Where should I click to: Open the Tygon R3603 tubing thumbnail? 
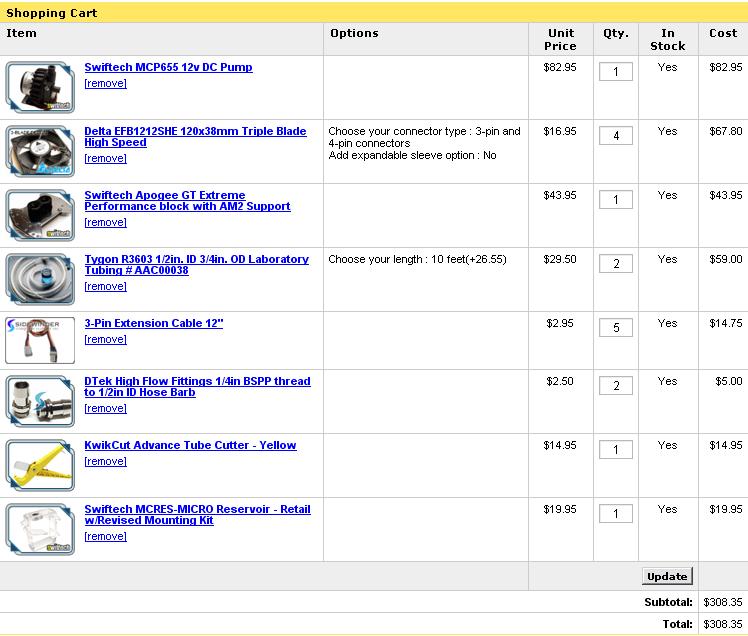(40, 279)
